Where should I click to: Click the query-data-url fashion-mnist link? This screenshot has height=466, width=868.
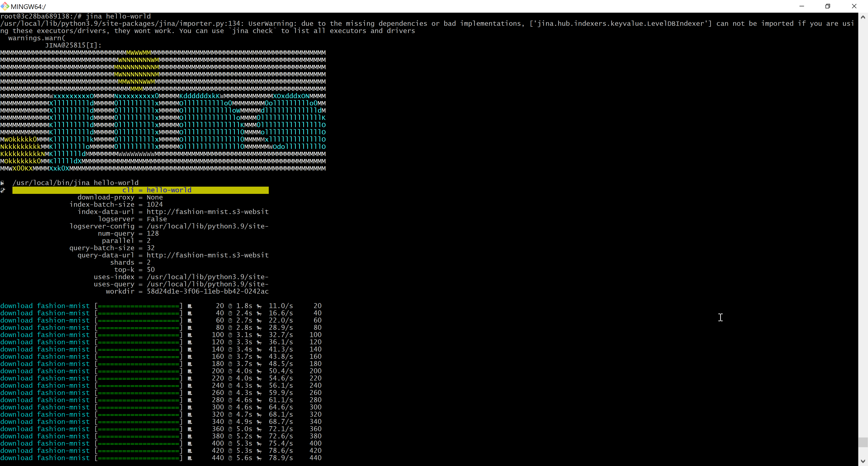(207, 255)
